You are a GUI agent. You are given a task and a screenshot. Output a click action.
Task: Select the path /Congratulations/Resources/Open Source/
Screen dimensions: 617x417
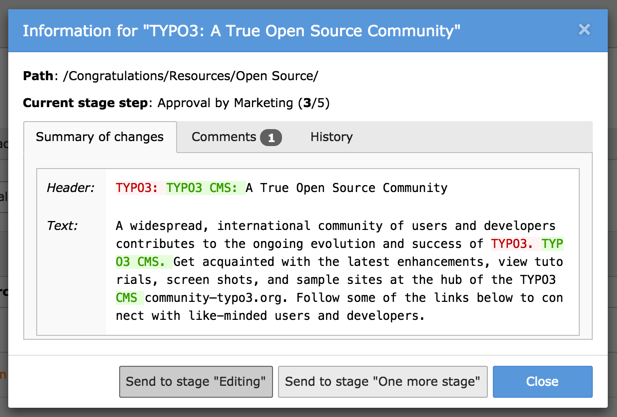[x=191, y=76]
